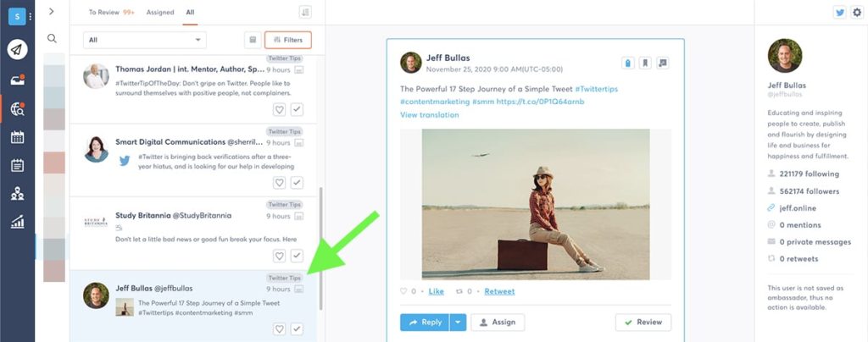Image resolution: width=868 pixels, height=342 pixels.
Task: Click the sort order icon above the list
Action: (x=305, y=12)
